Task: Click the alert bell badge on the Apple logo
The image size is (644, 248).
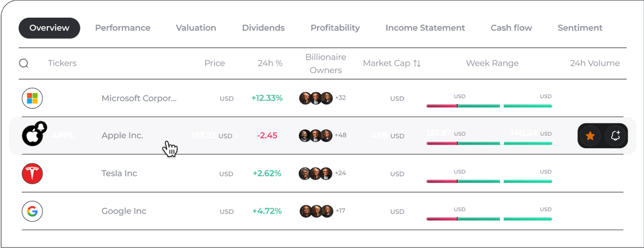Action: [x=41, y=127]
